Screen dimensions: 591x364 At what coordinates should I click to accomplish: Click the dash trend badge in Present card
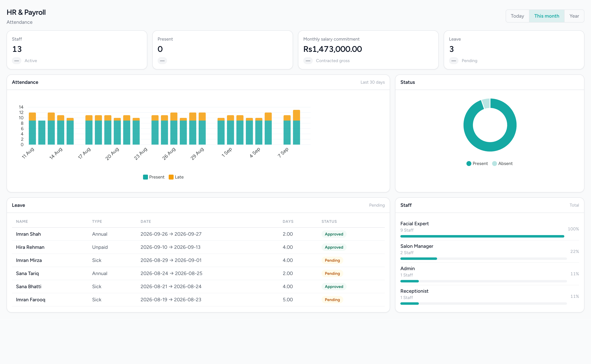click(162, 61)
